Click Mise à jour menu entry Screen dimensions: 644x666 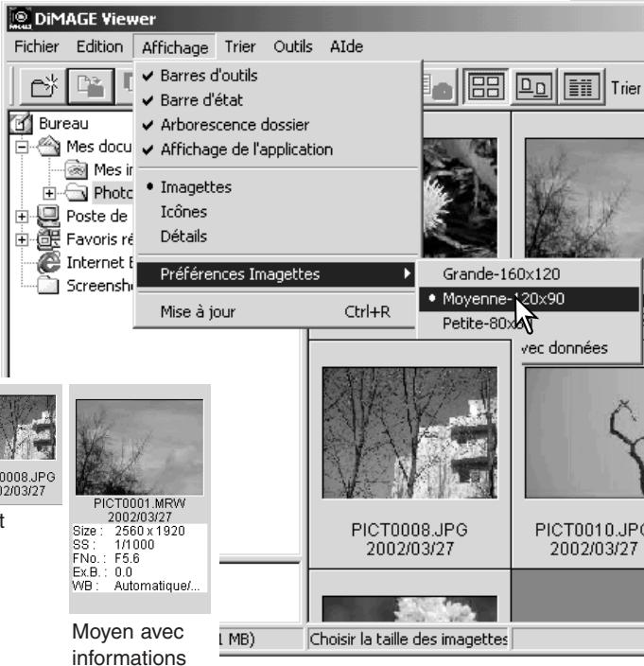(276, 312)
